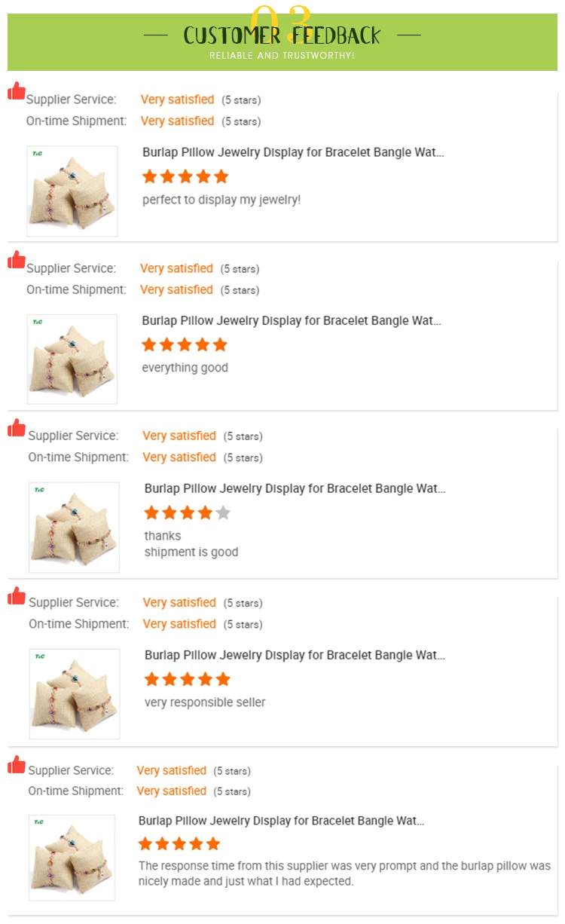Viewport: 565px width, 924px height.
Task: Open pillow thumbnail beside 'everything good' review
Action: point(72,360)
